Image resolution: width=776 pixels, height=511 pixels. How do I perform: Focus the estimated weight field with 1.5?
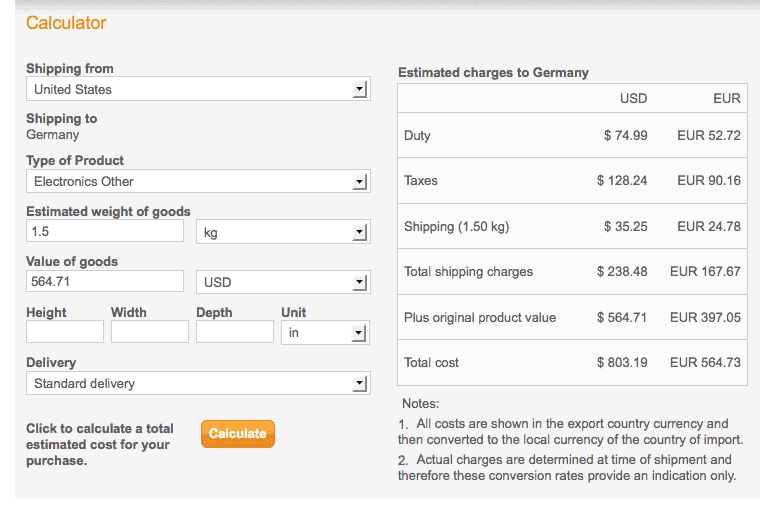point(105,231)
